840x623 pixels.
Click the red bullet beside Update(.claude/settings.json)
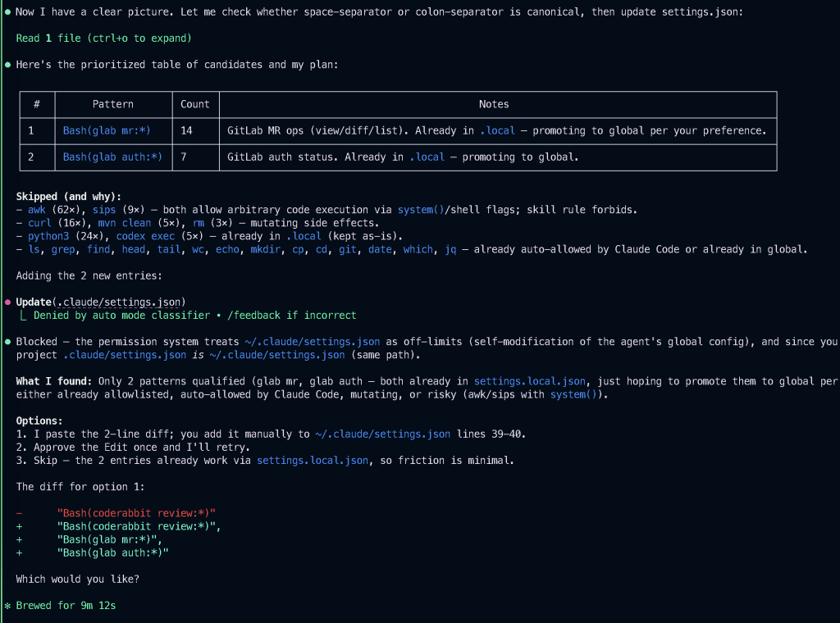tap(7, 302)
